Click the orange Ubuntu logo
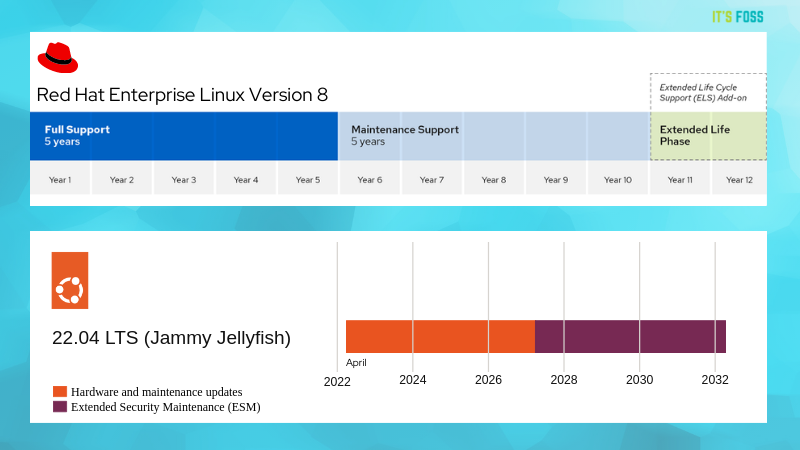 click(70, 280)
